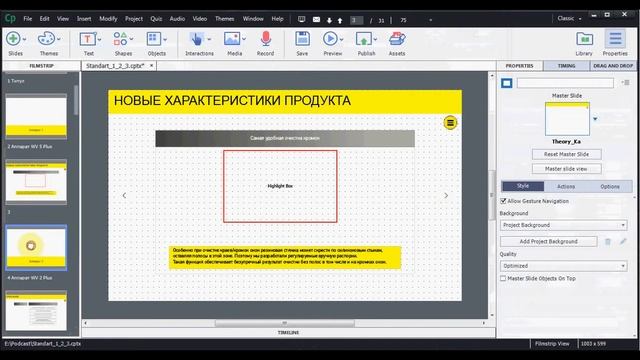Open the Assets panel
This screenshot has width=640, height=360.
click(397, 39)
